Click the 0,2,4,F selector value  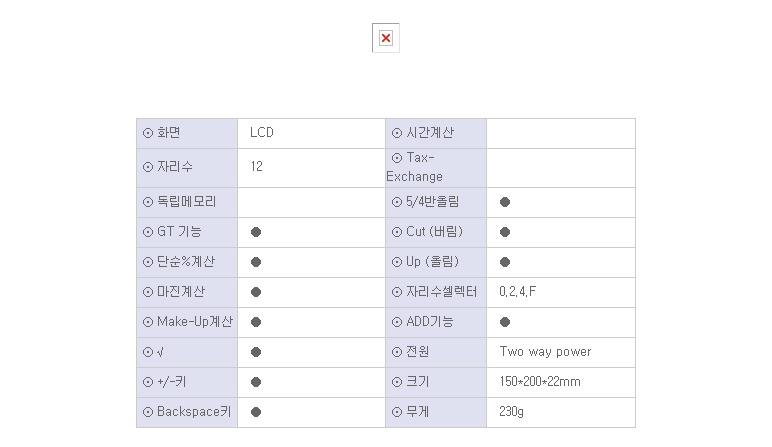pyautogui.click(x=517, y=291)
